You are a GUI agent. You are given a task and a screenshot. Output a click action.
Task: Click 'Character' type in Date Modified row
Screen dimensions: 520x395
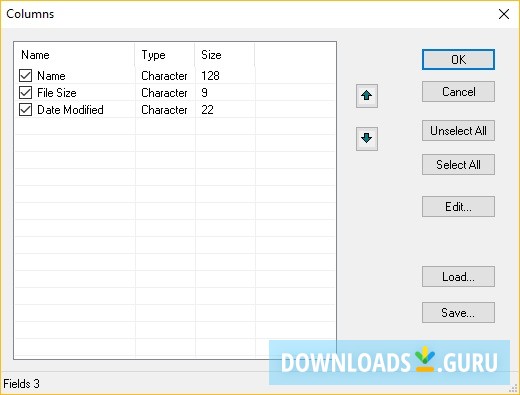[x=164, y=110]
